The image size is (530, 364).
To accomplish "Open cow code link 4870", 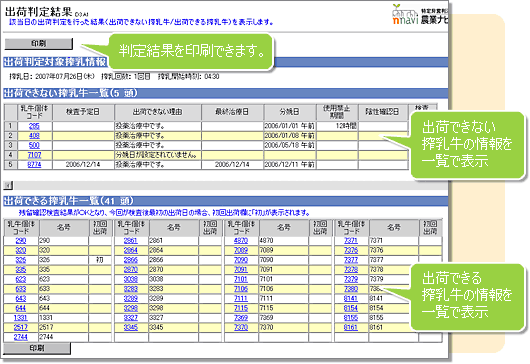I will (x=241, y=241).
